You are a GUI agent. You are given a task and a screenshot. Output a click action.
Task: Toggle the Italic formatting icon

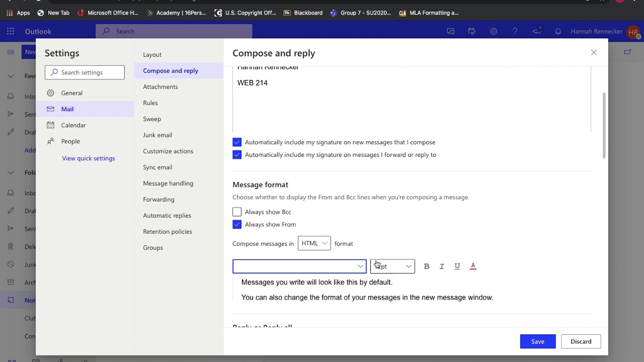coord(442,266)
